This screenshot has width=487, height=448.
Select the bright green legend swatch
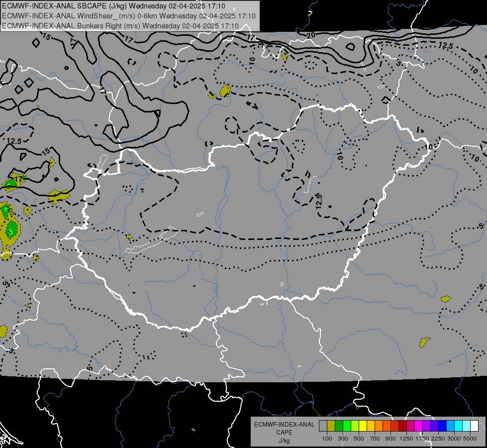click(x=347, y=426)
